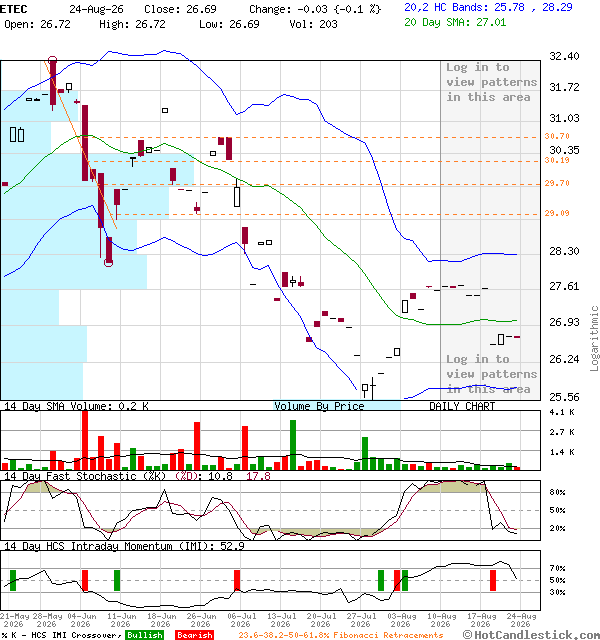
Task: Click the lower 'Log in to view patterns' message
Action: pos(491,374)
